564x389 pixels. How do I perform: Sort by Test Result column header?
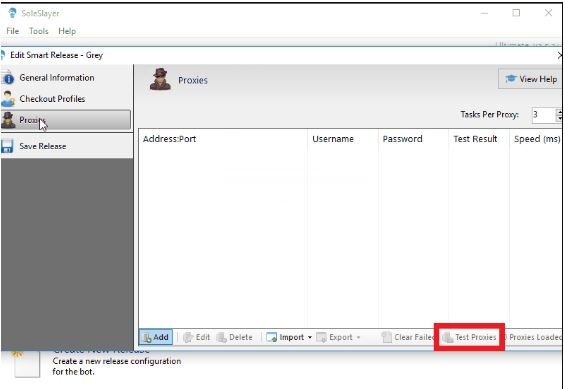coord(479,139)
